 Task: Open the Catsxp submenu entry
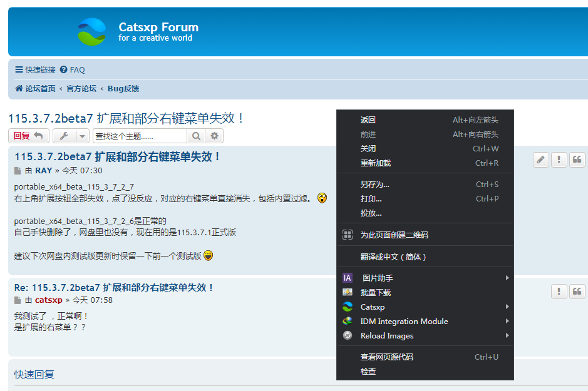pos(425,307)
